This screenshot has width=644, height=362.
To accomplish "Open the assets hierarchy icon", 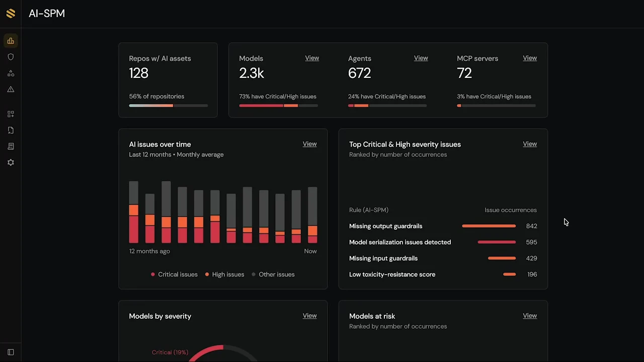I will coord(11,73).
